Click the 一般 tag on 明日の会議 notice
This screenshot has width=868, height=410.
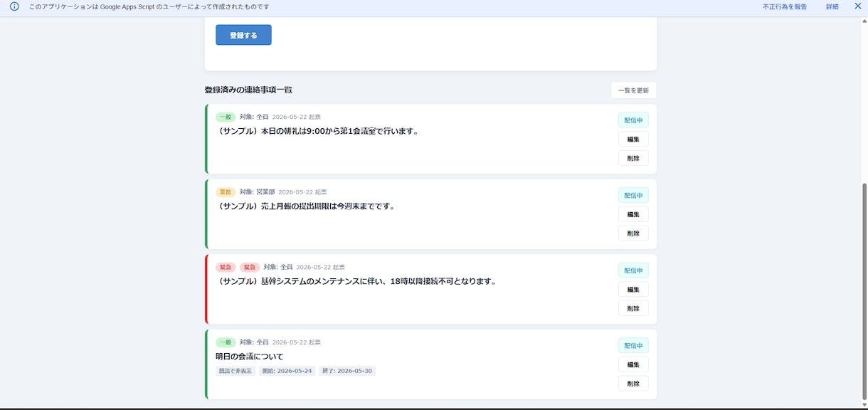[x=226, y=342]
